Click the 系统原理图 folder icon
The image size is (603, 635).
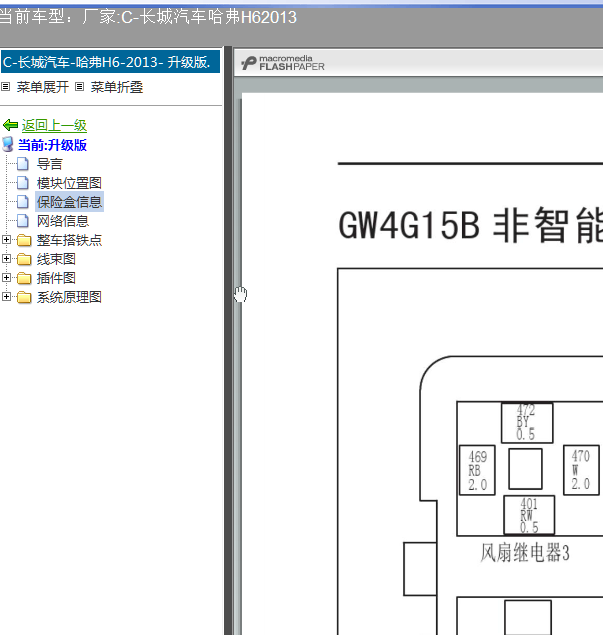click(24, 297)
